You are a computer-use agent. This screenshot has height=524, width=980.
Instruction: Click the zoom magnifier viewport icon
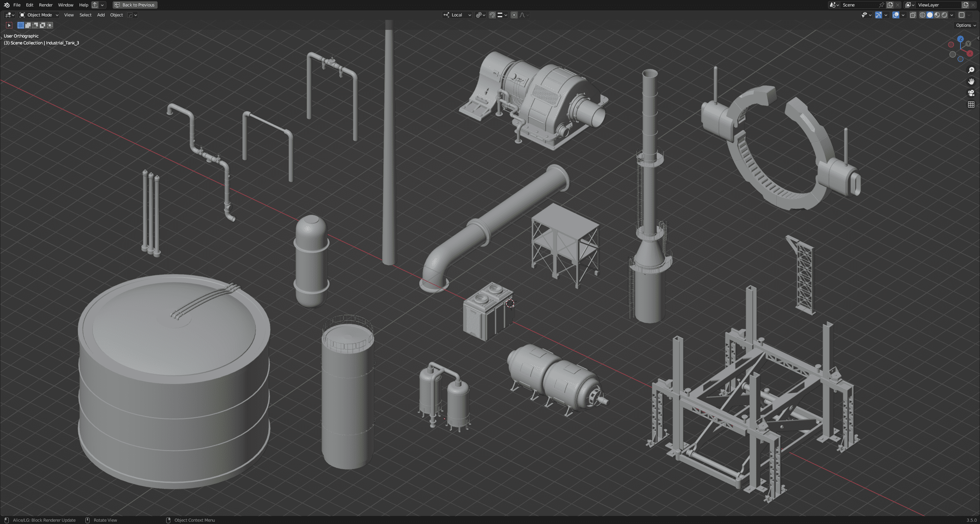(x=971, y=70)
